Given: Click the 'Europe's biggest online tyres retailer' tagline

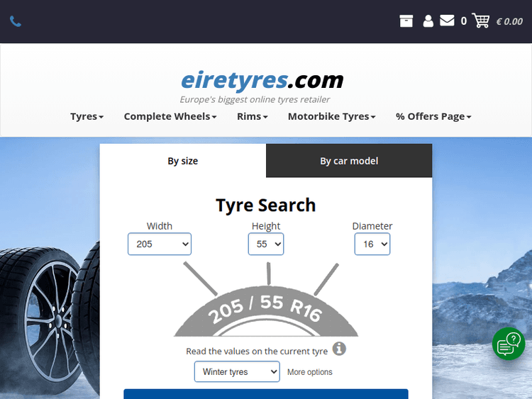Looking at the screenshot, I should pos(255,99).
